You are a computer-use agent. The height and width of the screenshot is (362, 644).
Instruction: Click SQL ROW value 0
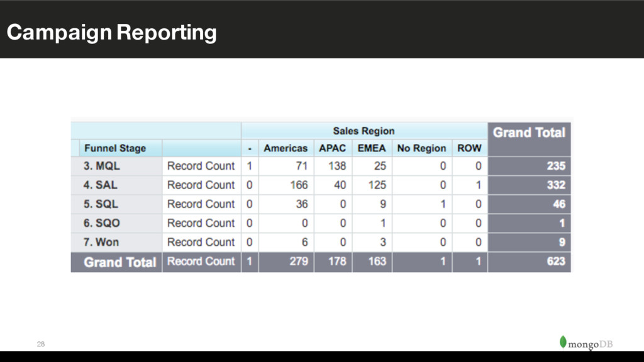pyautogui.click(x=479, y=204)
